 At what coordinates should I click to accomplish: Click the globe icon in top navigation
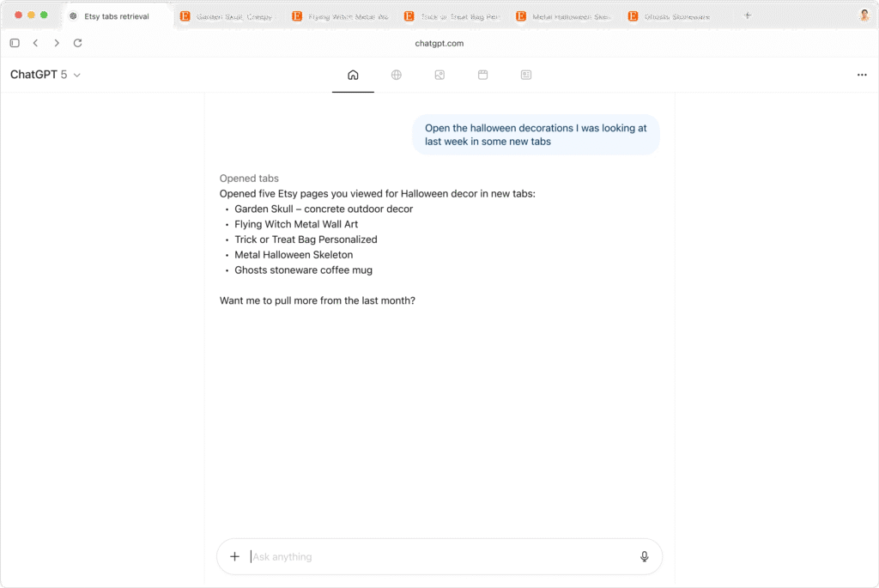(x=397, y=75)
